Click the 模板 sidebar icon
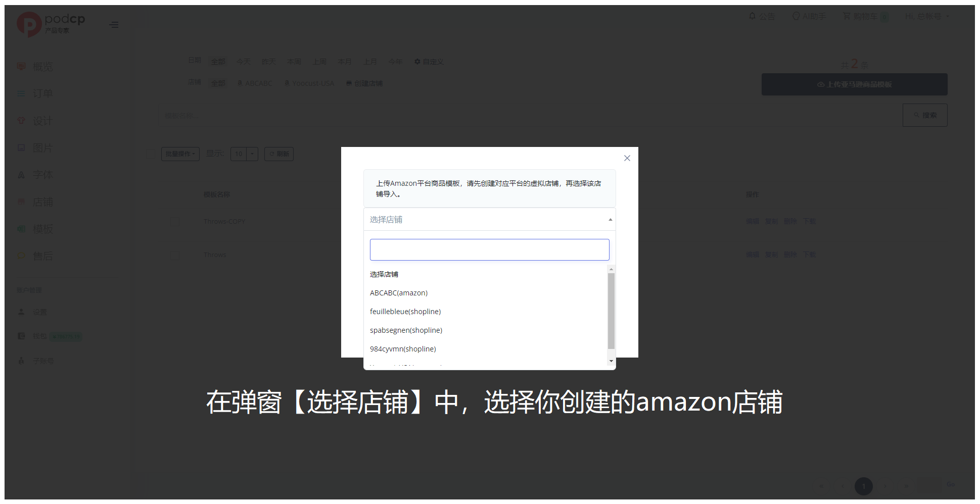 pyautogui.click(x=21, y=229)
